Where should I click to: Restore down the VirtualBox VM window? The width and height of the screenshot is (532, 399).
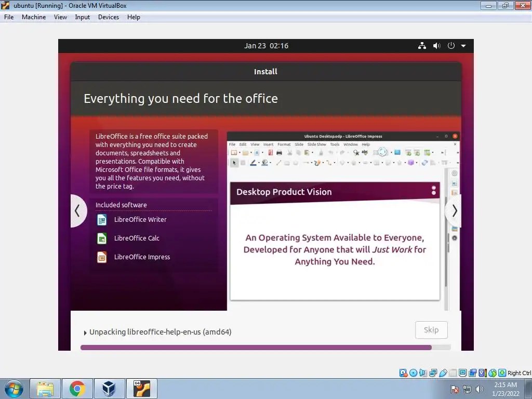pyautogui.click(x=506, y=5)
